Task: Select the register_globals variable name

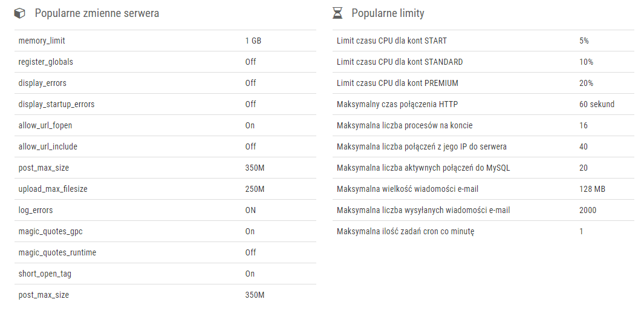Action: pyautogui.click(x=46, y=62)
